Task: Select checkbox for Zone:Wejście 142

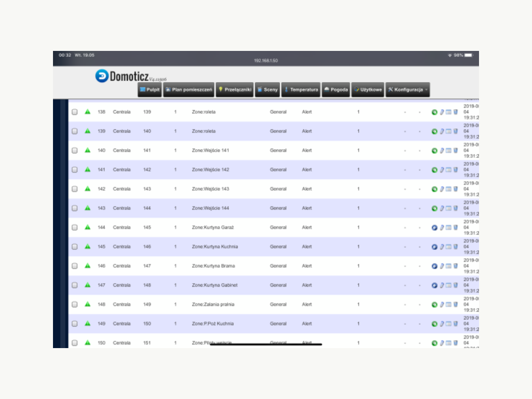Action: point(75,170)
